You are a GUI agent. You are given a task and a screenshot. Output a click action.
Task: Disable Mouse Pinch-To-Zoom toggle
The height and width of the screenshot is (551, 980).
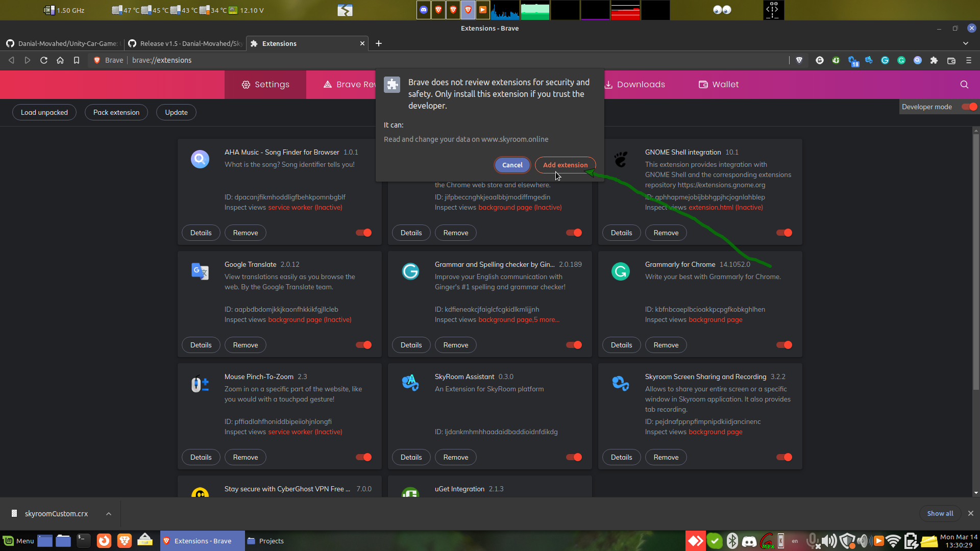[363, 457]
